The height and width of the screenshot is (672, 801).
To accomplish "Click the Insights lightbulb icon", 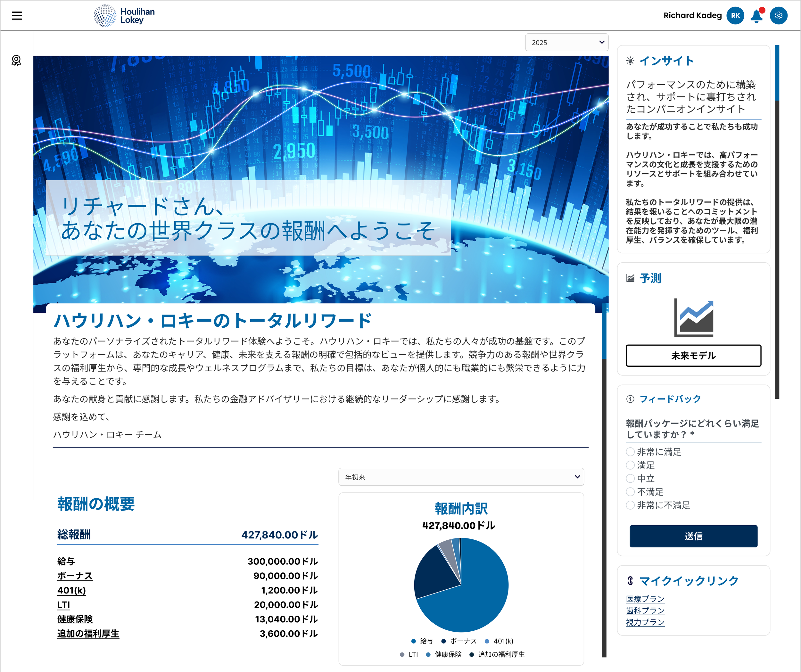I will pyautogui.click(x=630, y=61).
